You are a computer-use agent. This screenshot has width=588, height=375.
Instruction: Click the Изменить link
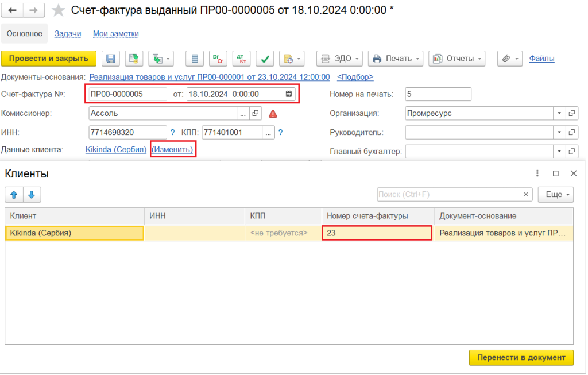[172, 150]
